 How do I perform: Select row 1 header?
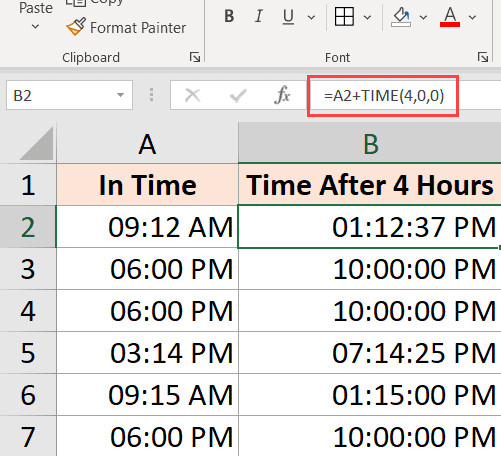click(x=28, y=185)
